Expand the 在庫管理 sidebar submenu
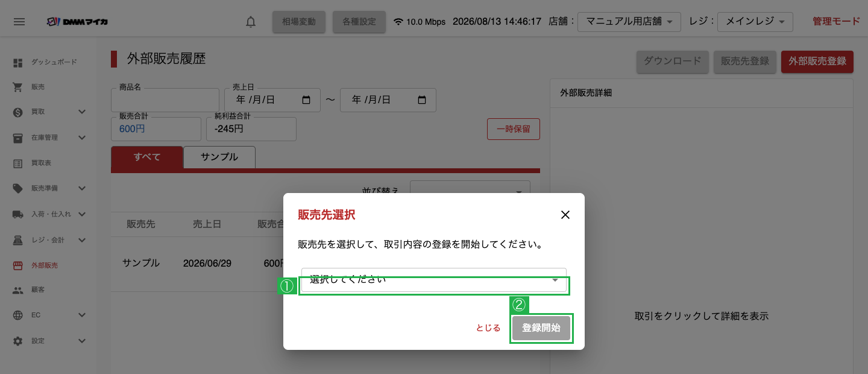The width and height of the screenshot is (868, 374). (83, 138)
